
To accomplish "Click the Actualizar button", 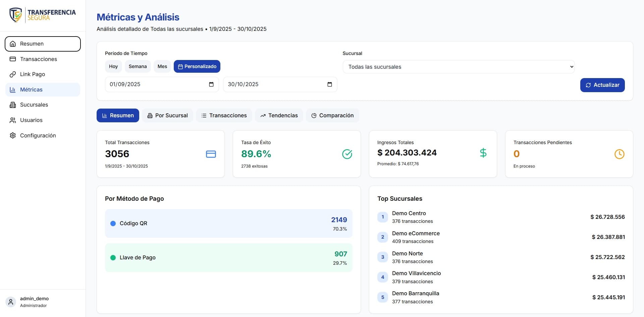I will point(602,85).
